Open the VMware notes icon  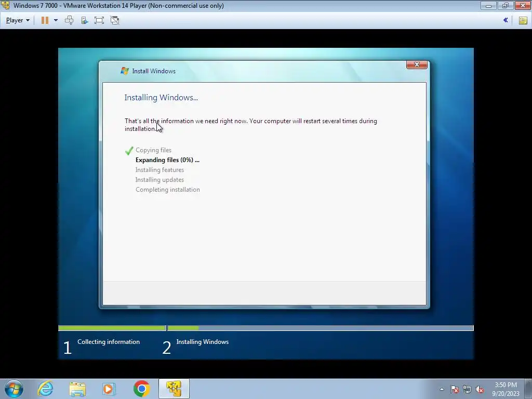523,20
